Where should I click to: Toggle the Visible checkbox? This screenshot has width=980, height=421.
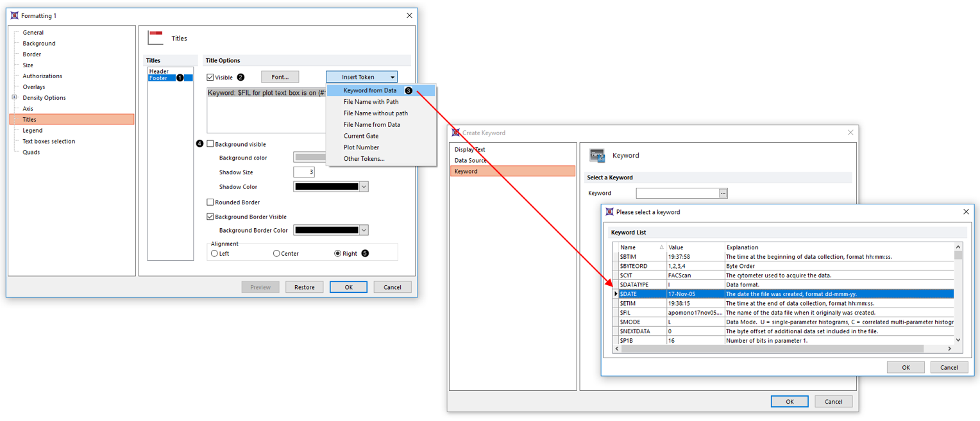[210, 78]
